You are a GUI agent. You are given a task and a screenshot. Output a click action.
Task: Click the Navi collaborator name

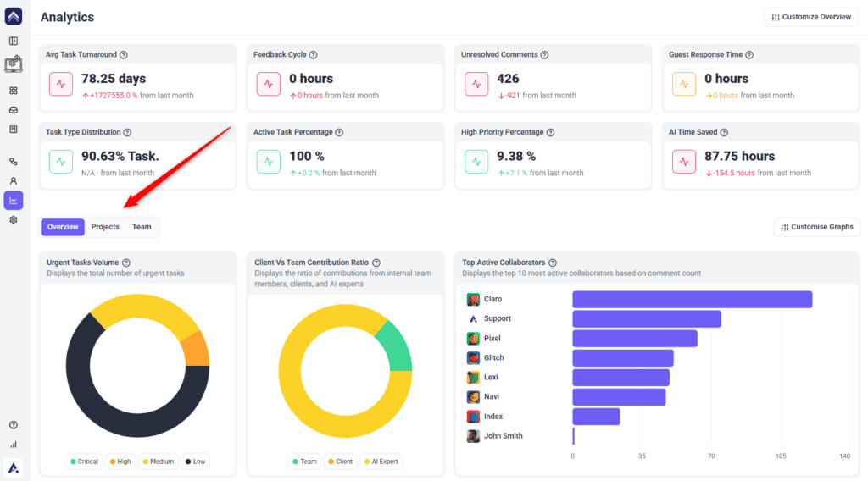coord(492,396)
